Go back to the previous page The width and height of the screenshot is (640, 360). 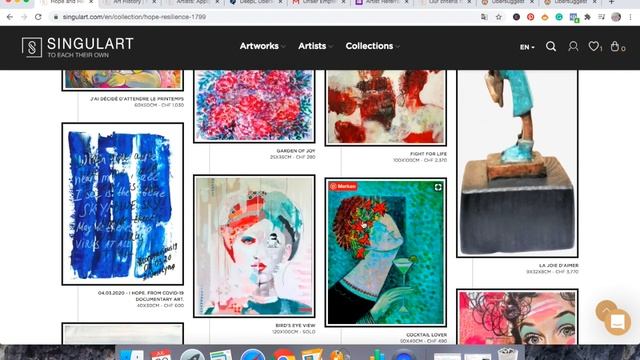point(10,17)
